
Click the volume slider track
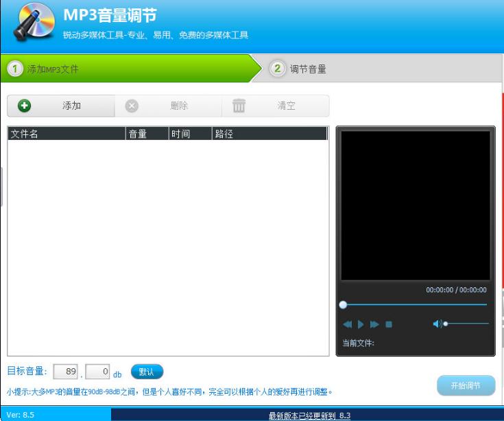pos(467,324)
